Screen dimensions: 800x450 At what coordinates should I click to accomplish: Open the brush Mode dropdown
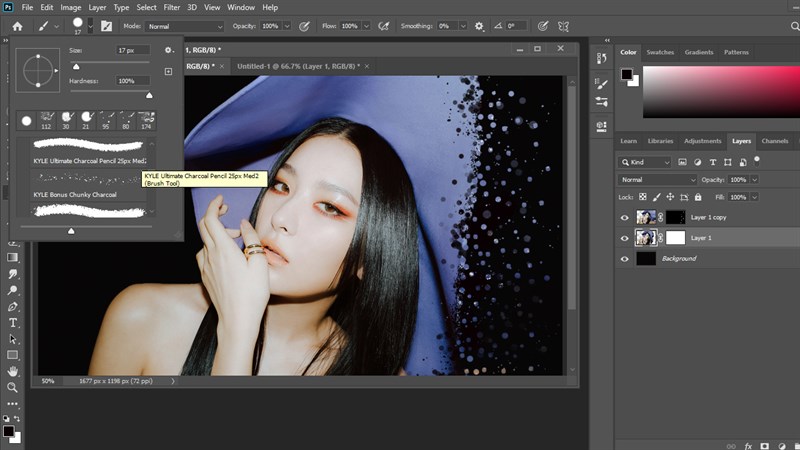click(186, 26)
